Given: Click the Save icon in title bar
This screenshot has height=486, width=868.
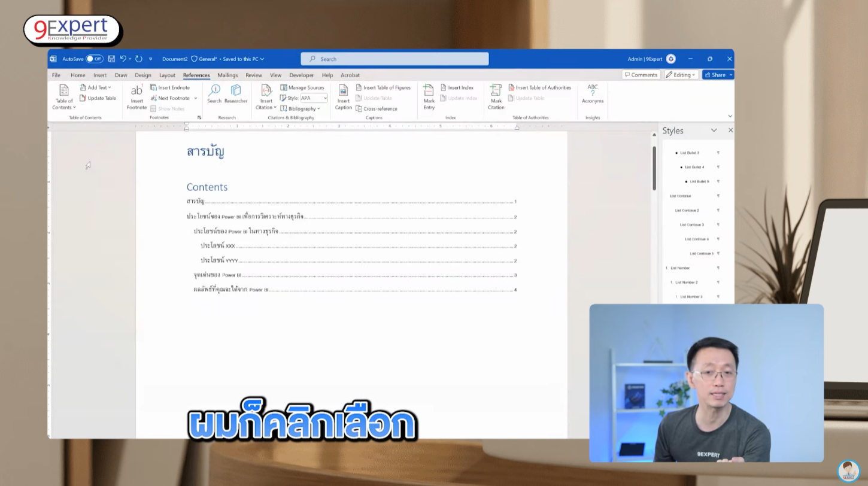Looking at the screenshot, I should point(111,59).
